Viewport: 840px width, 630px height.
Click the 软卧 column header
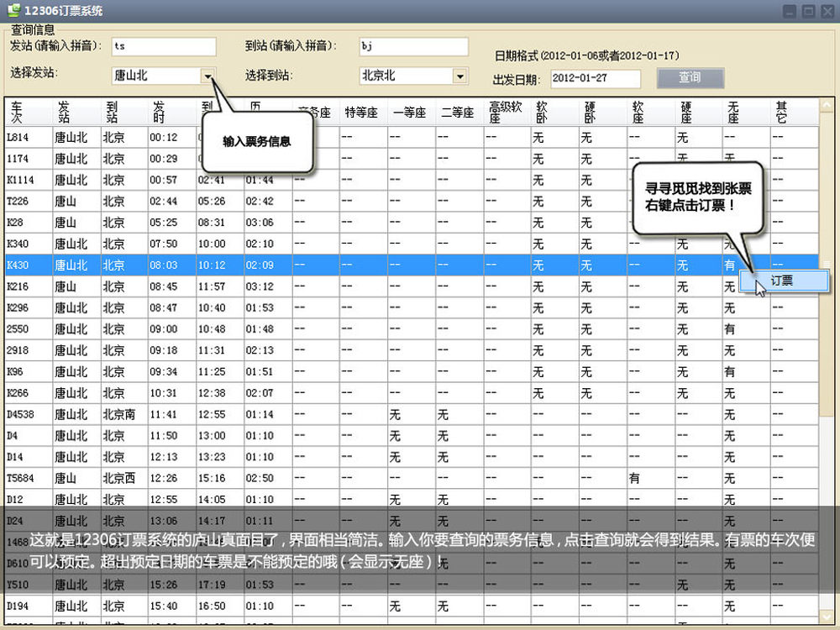click(x=555, y=112)
